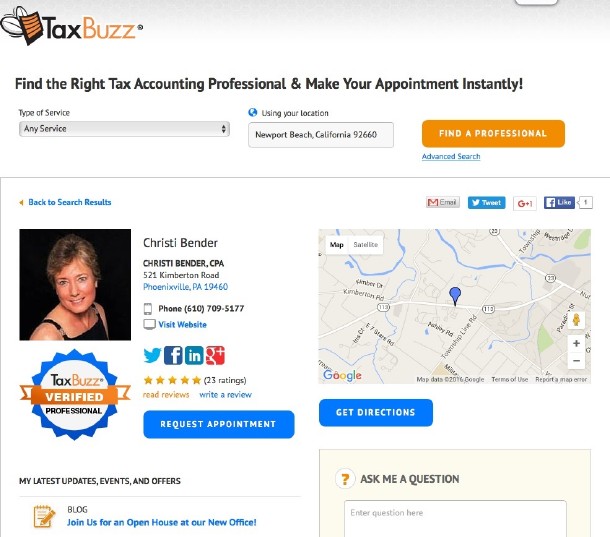Screen dimensions: 610x537
Task: Click the Request Appointment button
Action: [x=219, y=424]
